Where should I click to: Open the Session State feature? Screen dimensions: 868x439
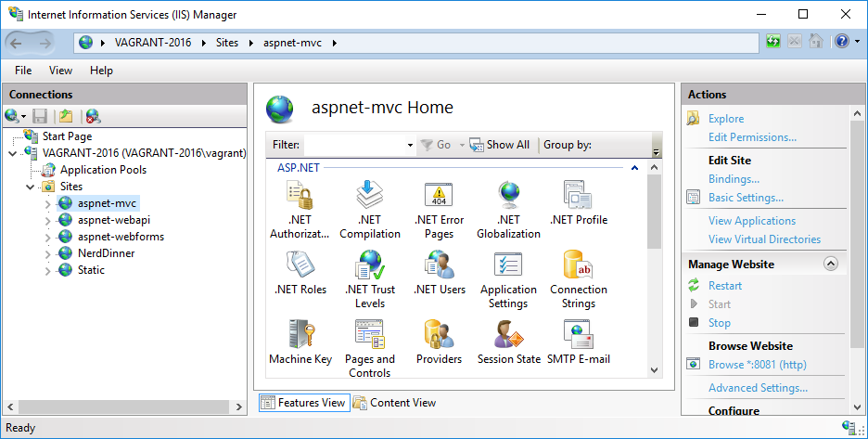pos(509,342)
